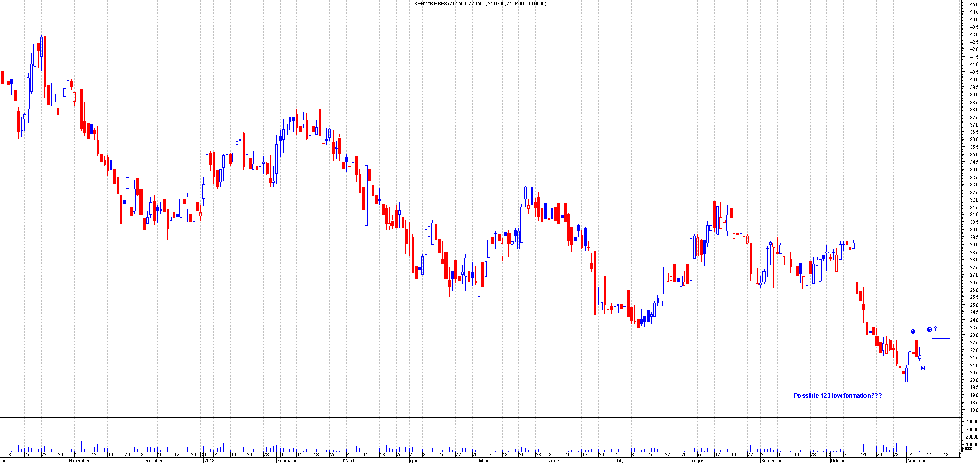This screenshot has width=980, height=463.
Task: Click the circled number 2 annotation marker
Action: tap(923, 368)
